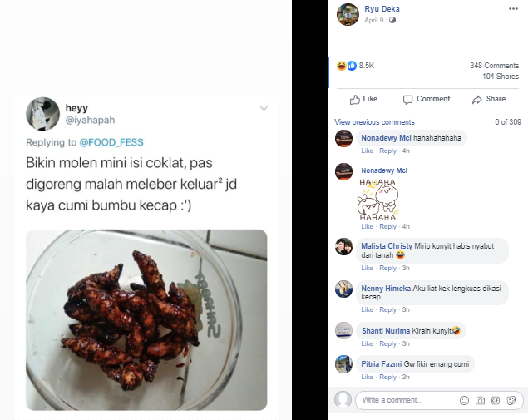Insert an emoji in the comment box
528x420 pixels.
[464, 400]
